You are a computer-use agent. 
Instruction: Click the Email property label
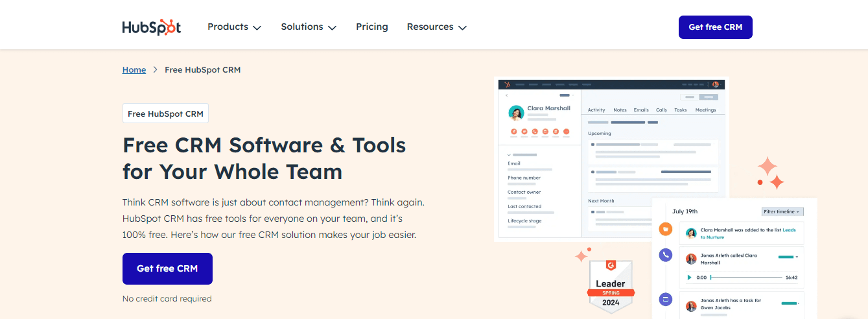(514, 163)
